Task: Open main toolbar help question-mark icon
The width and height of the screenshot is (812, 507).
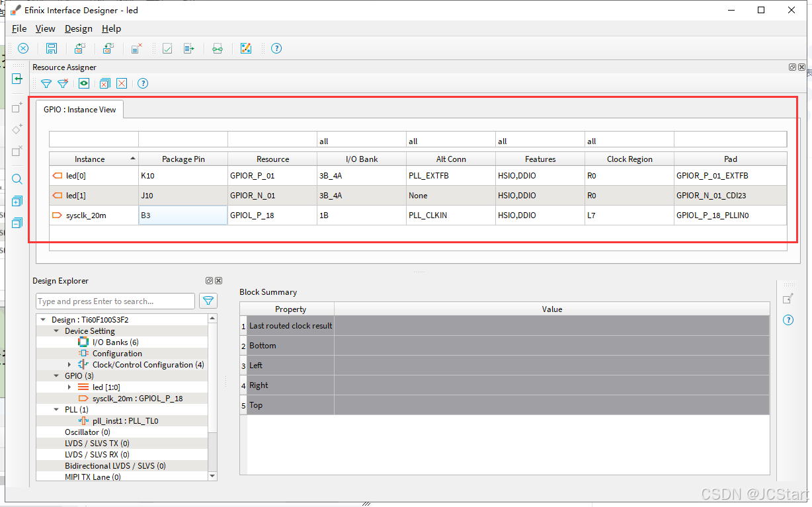Action: click(276, 48)
